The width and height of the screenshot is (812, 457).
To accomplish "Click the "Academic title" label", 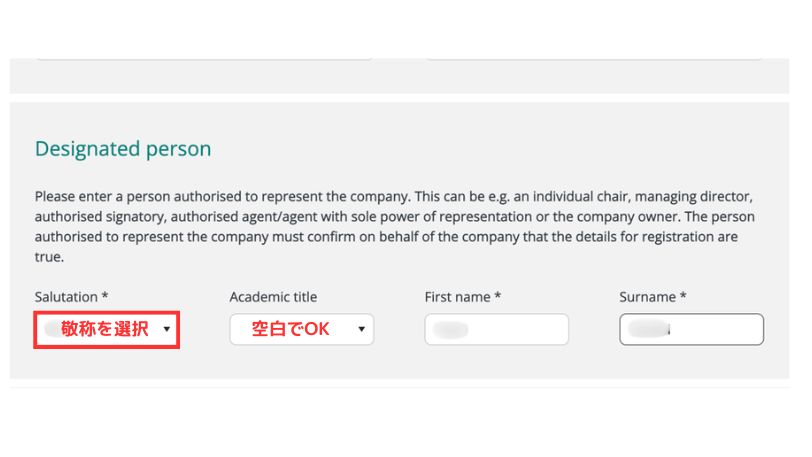I will [x=273, y=297].
